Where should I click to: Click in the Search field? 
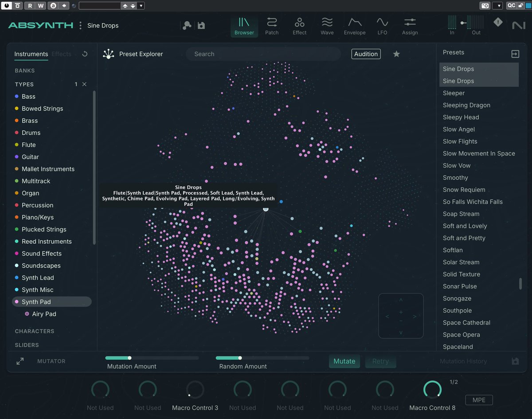pyautogui.click(x=263, y=54)
